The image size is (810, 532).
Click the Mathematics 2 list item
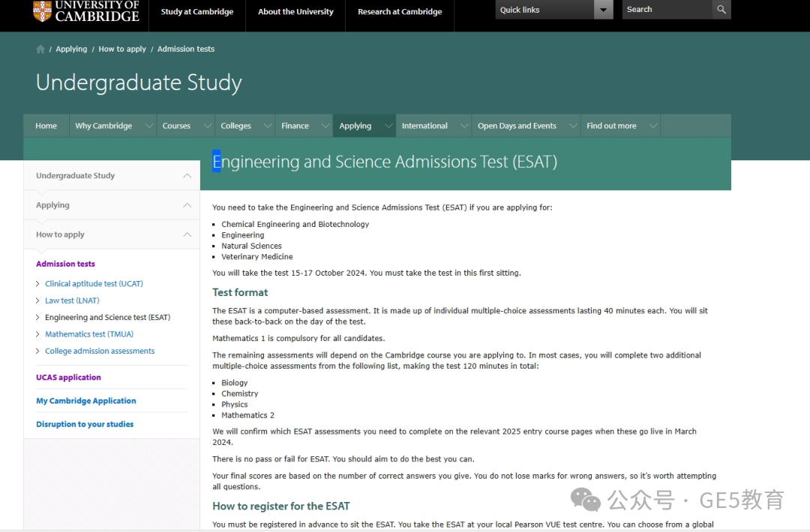click(248, 415)
